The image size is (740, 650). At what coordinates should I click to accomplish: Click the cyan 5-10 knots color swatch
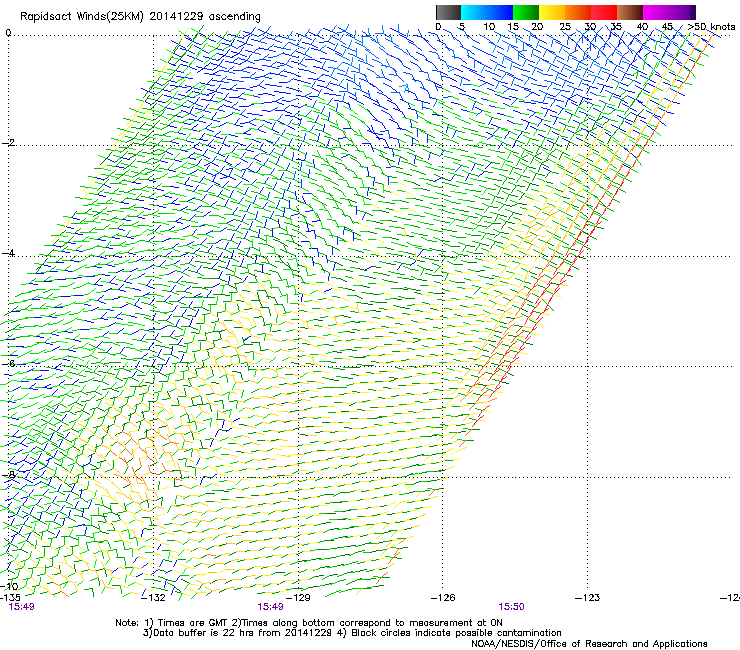coord(474,12)
